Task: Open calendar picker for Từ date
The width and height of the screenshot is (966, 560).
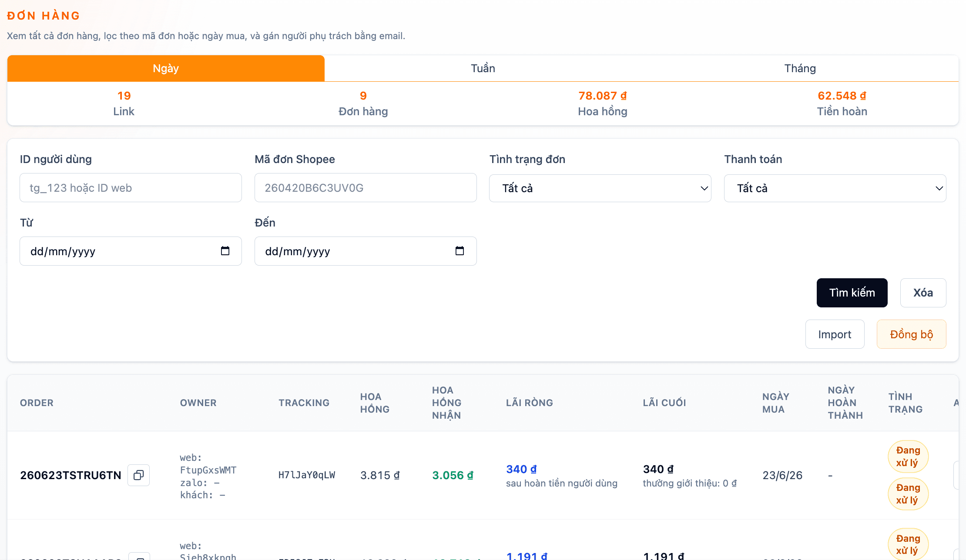Action: pyautogui.click(x=225, y=251)
